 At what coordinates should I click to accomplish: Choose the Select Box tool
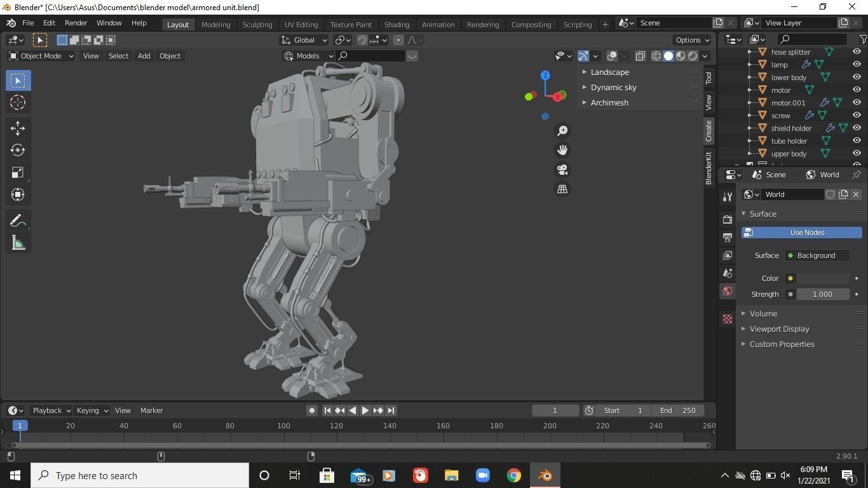[x=18, y=81]
